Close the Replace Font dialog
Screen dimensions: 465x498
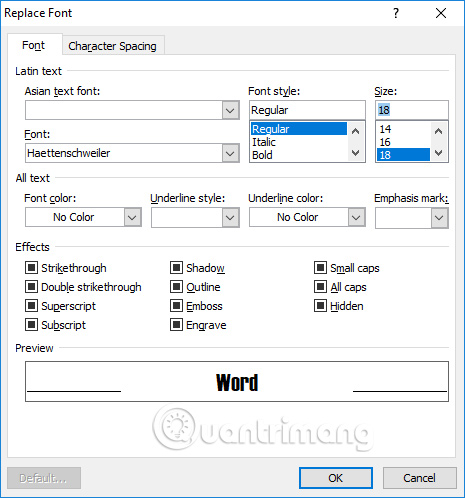[441, 13]
